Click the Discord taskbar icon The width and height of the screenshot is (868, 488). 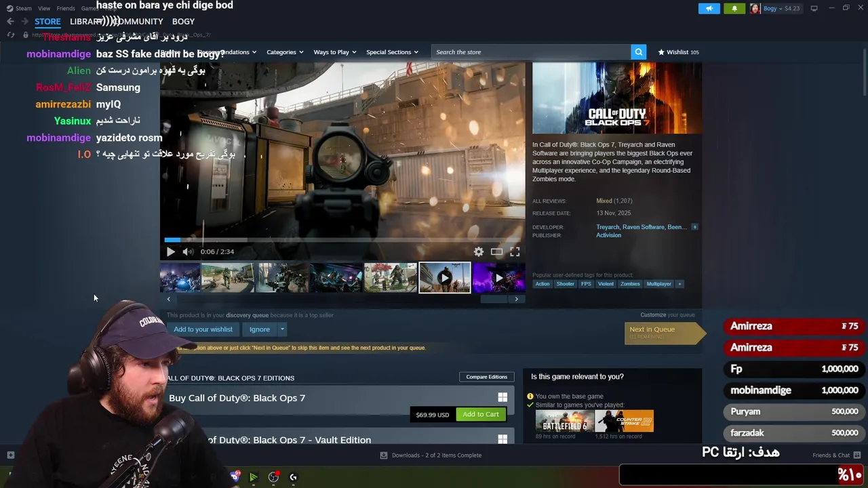tap(235, 476)
